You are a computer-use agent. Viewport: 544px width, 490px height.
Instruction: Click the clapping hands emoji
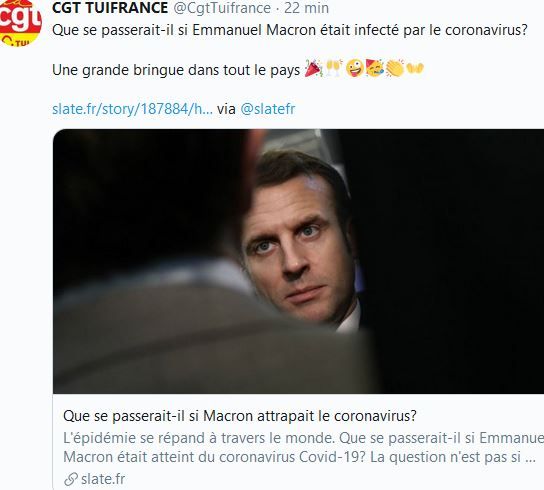pos(395,68)
